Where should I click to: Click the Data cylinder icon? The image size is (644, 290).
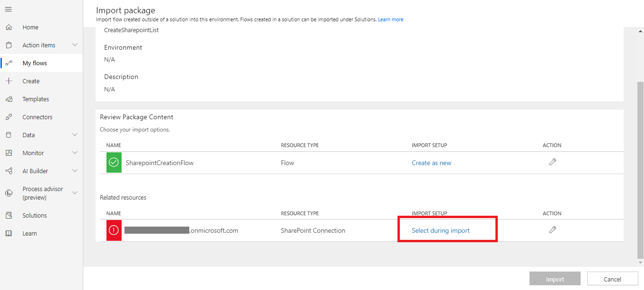[9, 135]
